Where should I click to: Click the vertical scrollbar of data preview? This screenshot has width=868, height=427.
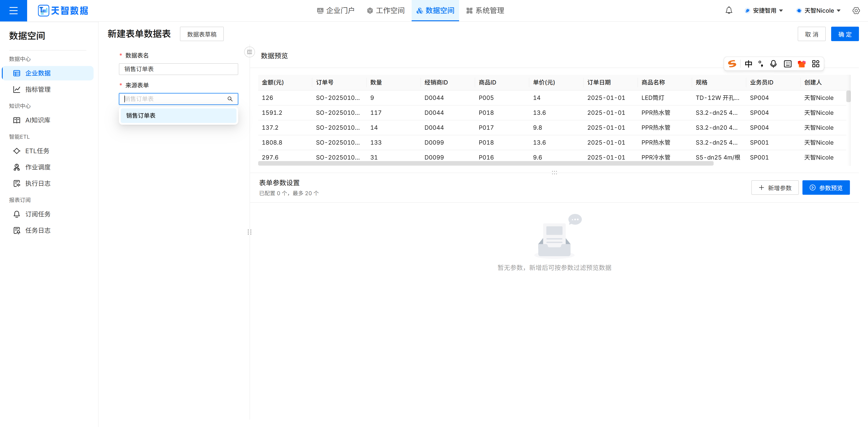(848, 96)
